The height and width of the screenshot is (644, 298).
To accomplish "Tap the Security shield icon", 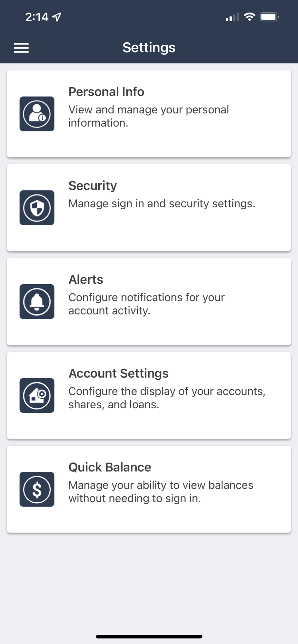I will pyautogui.click(x=37, y=208).
